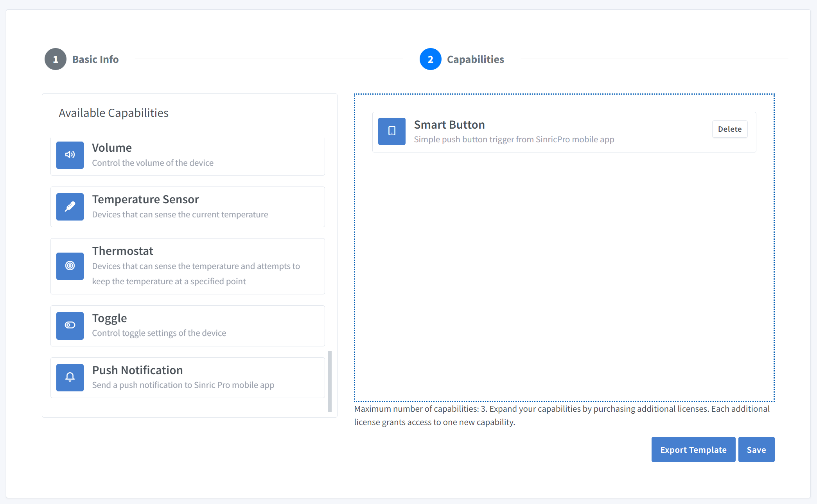Go to step 1 circle

(56, 59)
